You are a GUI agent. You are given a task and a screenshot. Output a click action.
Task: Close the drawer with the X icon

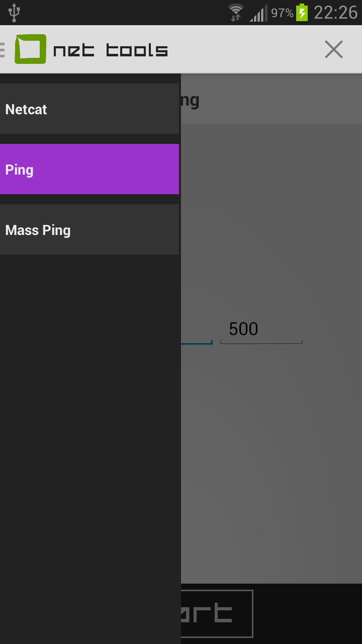(x=333, y=49)
